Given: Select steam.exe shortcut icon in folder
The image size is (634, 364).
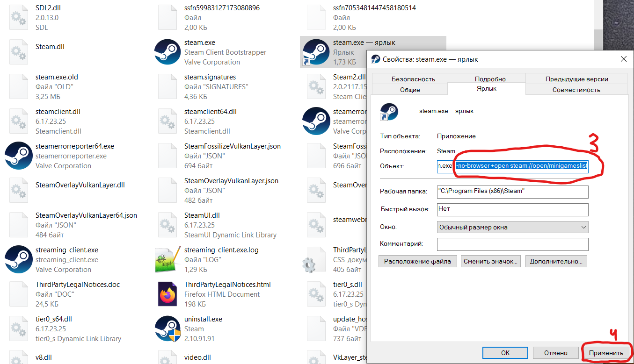Looking at the screenshot, I should [x=316, y=52].
